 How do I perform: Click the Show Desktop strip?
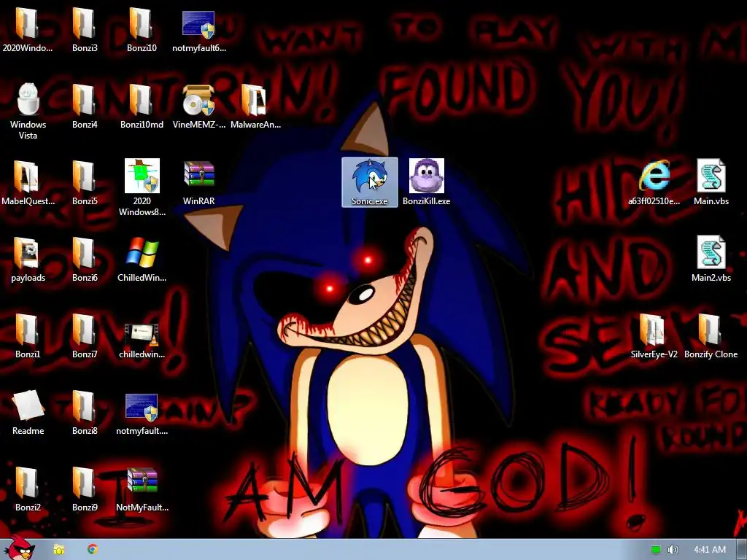coord(742,550)
